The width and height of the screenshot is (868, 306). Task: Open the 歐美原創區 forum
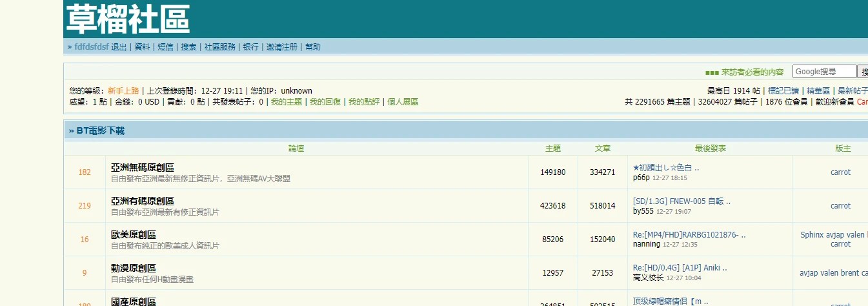pyautogui.click(x=134, y=235)
